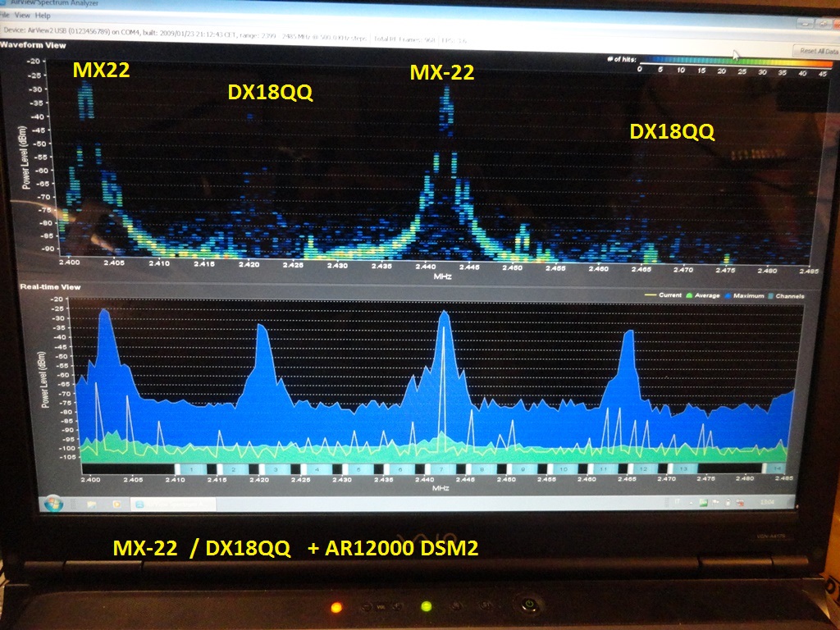Open the View menu
Image resolution: width=840 pixels, height=630 pixels.
[22, 16]
